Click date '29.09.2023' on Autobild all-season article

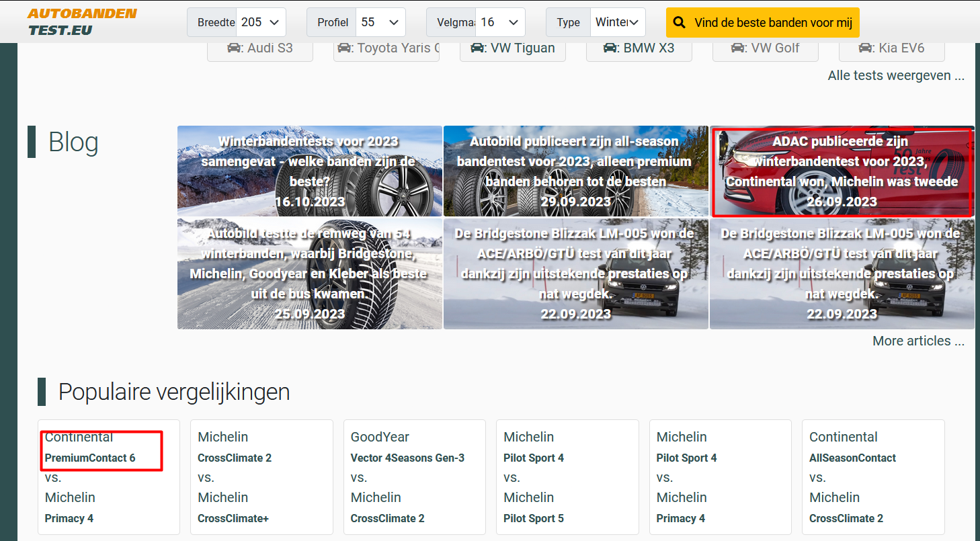pos(576,202)
